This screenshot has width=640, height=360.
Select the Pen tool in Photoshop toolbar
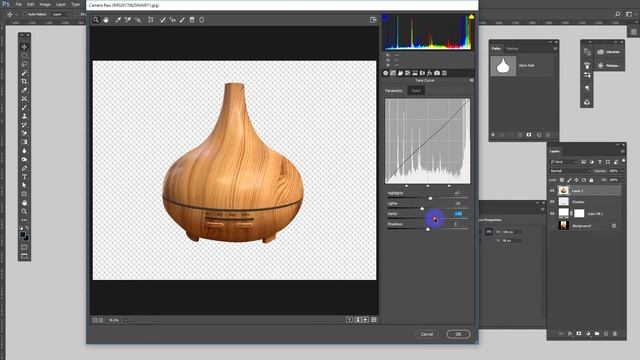tap(24, 168)
